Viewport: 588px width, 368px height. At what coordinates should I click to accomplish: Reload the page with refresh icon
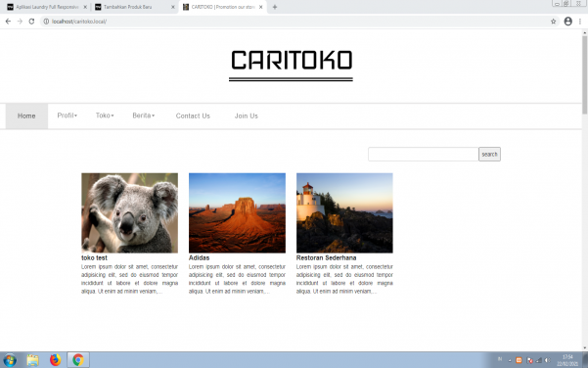pos(31,22)
